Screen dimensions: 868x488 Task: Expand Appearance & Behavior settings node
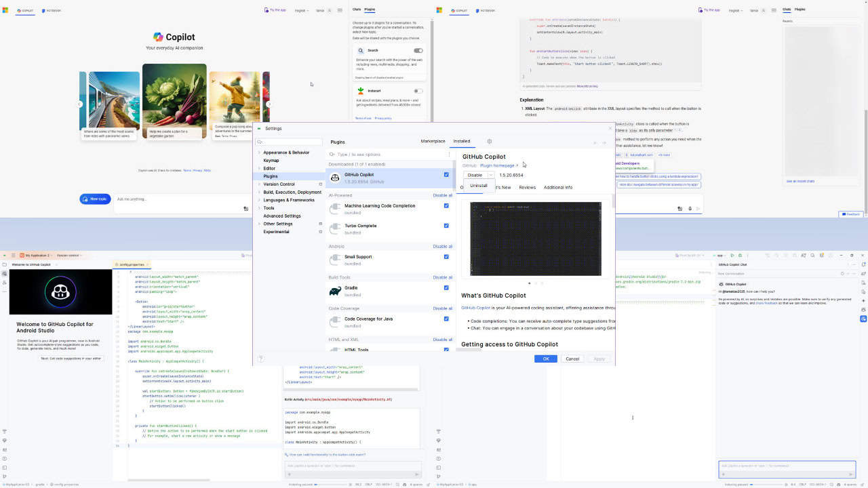(x=259, y=152)
